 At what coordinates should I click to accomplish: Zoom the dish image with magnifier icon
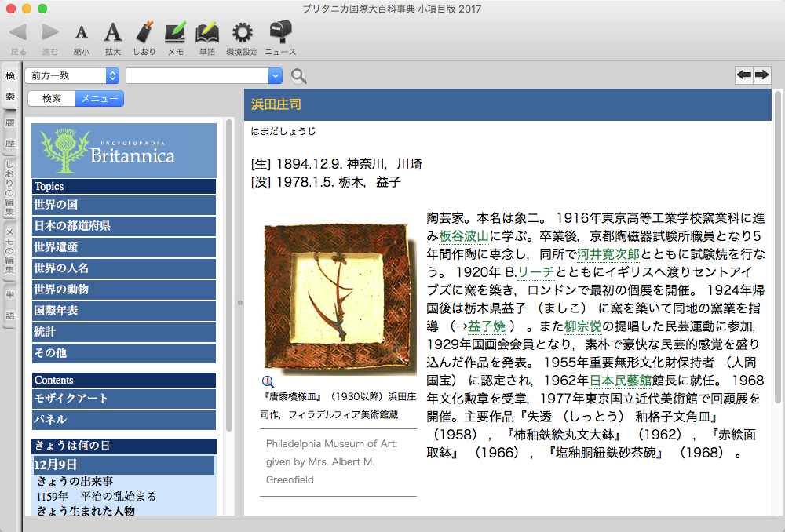(268, 381)
